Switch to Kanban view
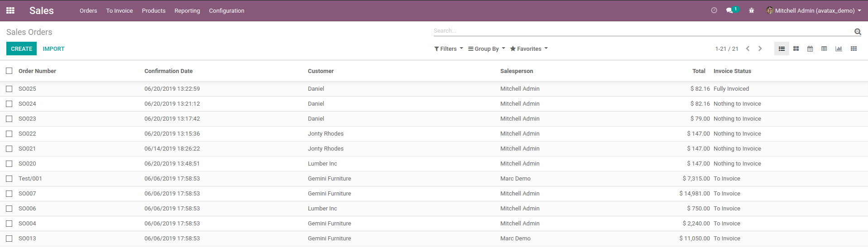Image resolution: width=868 pixels, height=249 pixels. tap(796, 49)
